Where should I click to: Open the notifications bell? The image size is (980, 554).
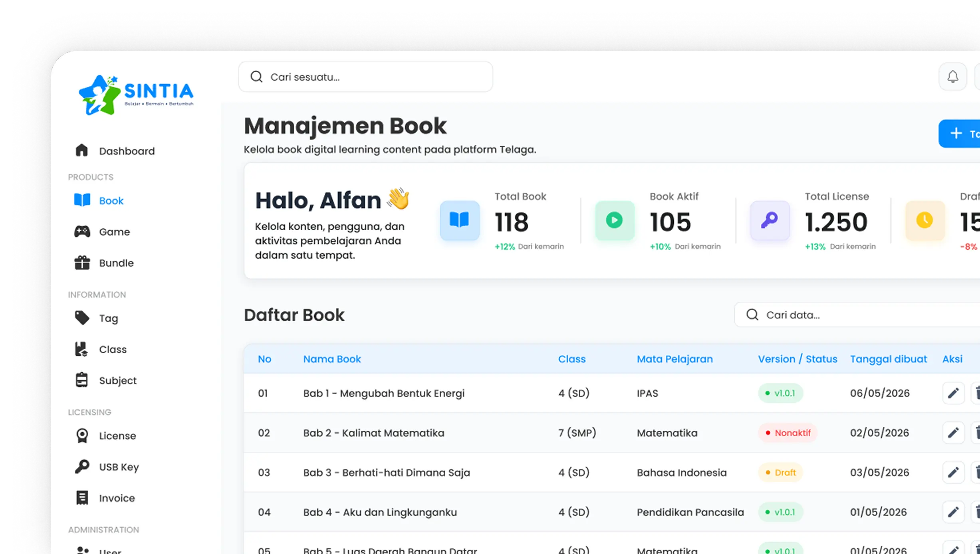point(953,77)
